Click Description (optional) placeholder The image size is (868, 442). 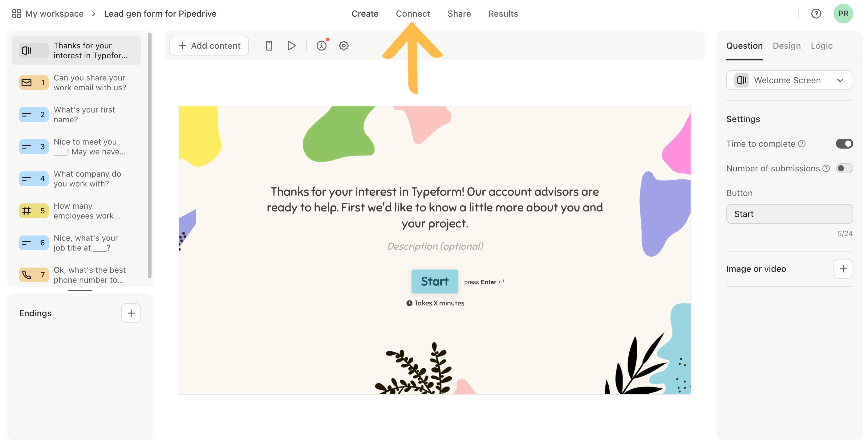pyautogui.click(x=435, y=246)
